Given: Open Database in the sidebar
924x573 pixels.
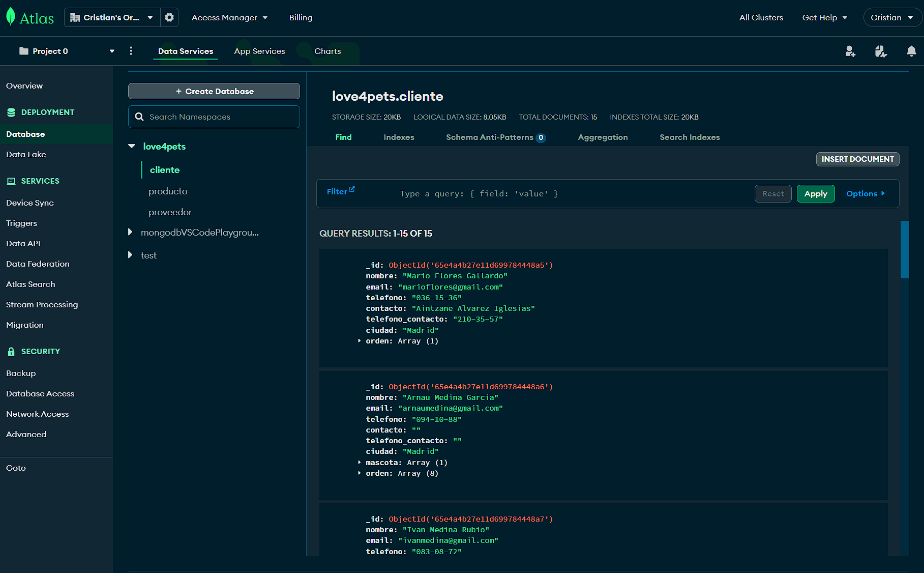Looking at the screenshot, I should point(25,134).
